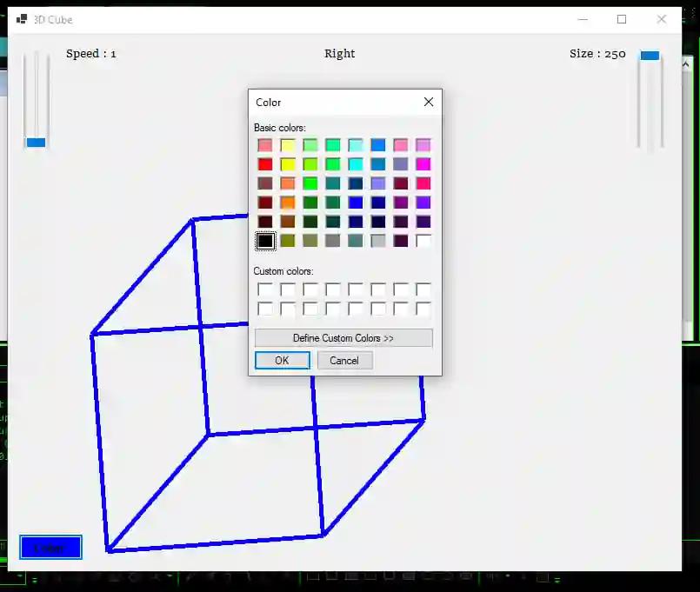Select the last custom color slot in second row

pyautogui.click(x=423, y=309)
